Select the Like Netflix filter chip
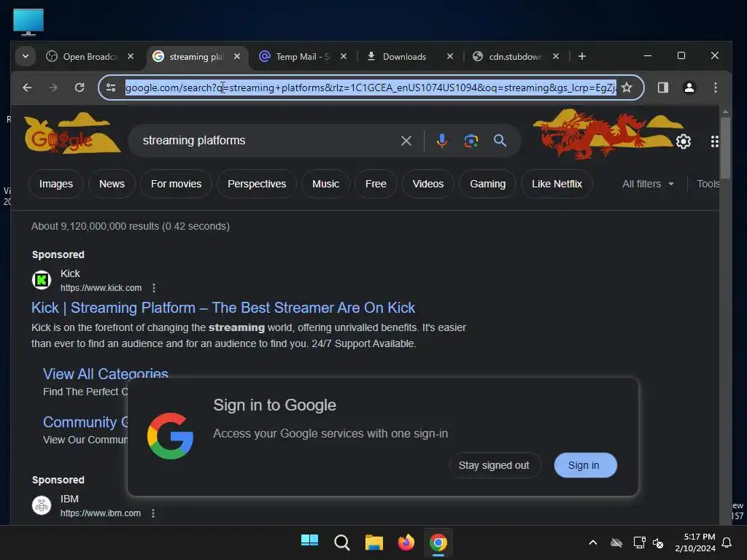Viewport: 747px width, 560px height. tap(557, 184)
